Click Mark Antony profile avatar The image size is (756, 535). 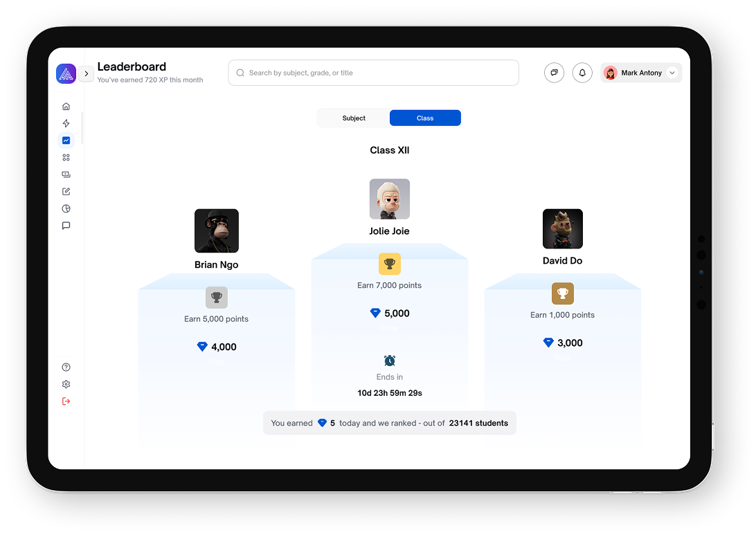[x=611, y=73]
